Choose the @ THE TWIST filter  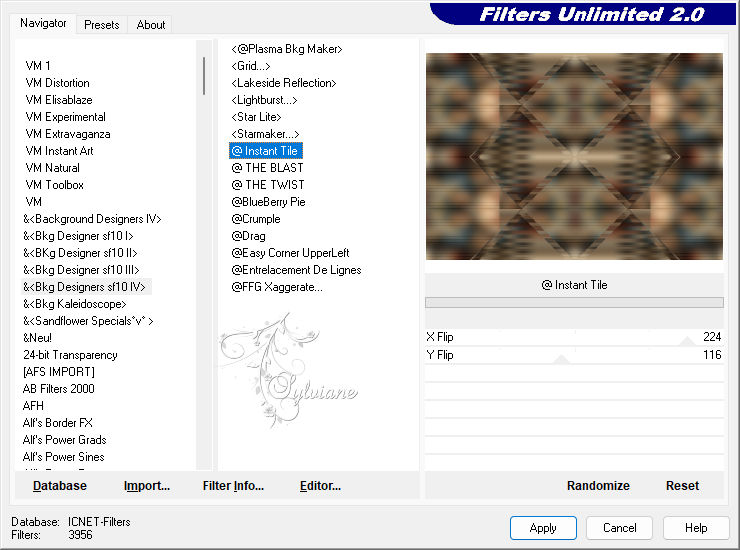(x=268, y=185)
